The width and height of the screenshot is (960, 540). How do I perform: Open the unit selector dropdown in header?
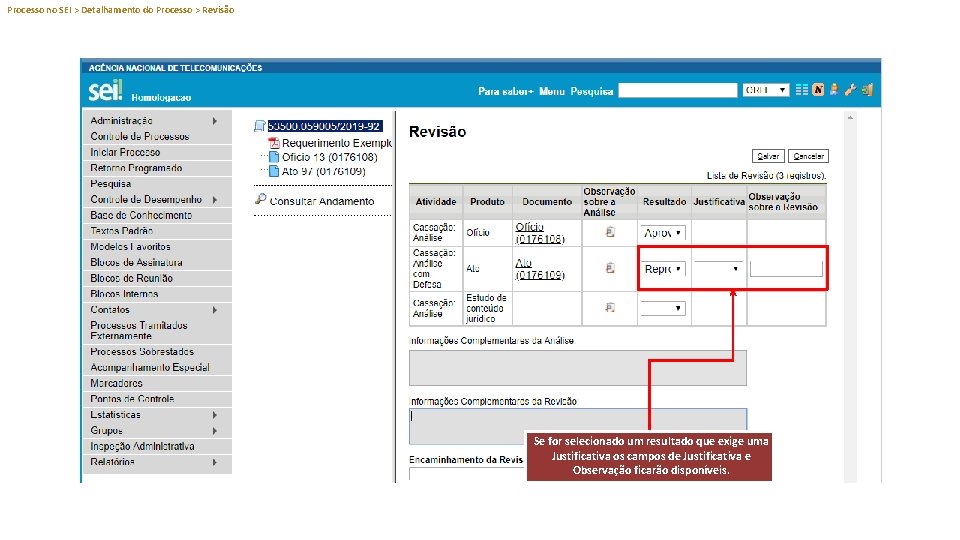pyautogui.click(x=765, y=90)
